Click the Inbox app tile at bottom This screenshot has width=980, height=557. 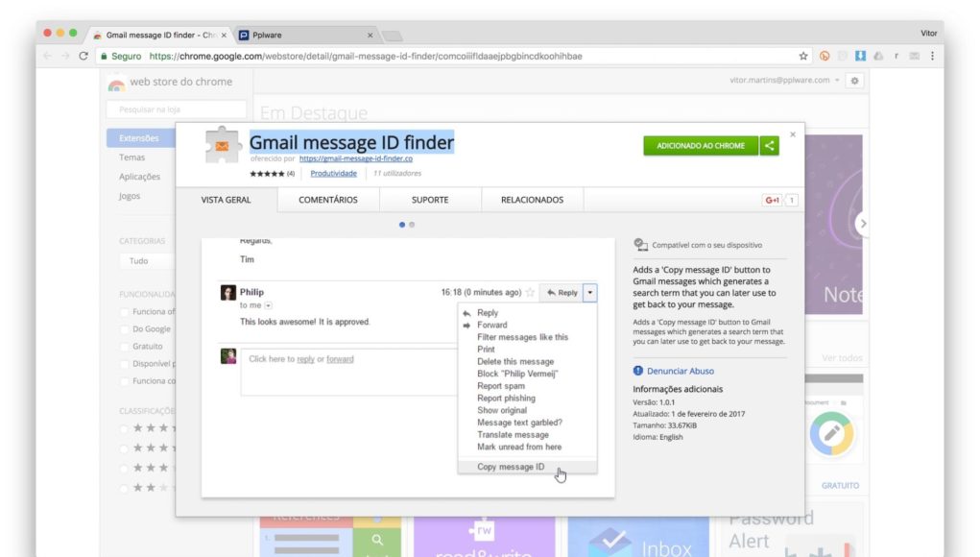coord(638,537)
